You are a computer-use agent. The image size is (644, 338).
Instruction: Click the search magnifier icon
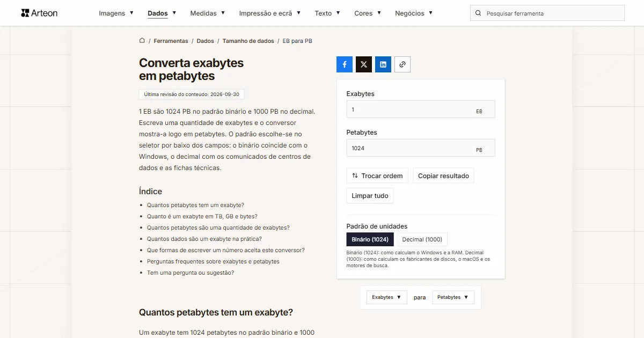click(479, 13)
